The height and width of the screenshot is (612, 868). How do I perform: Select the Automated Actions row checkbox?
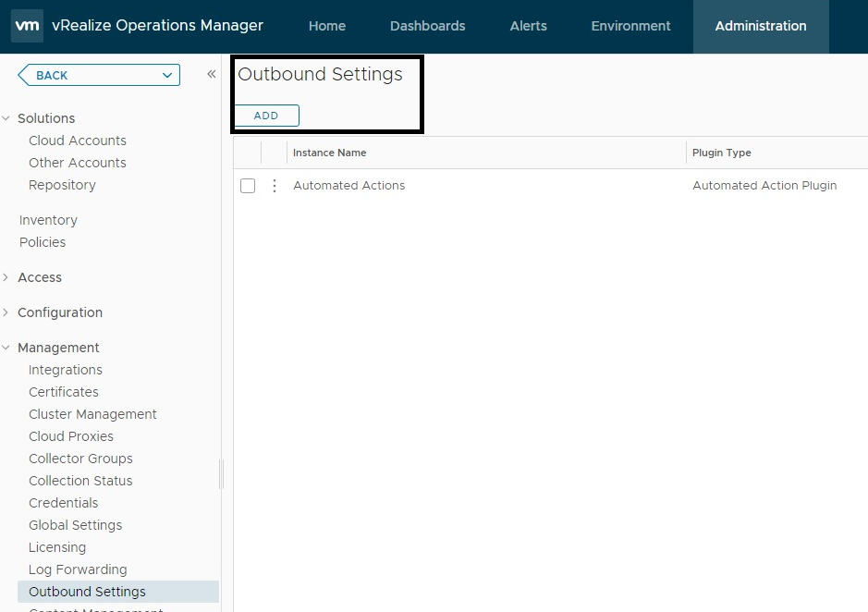click(x=248, y=186)
